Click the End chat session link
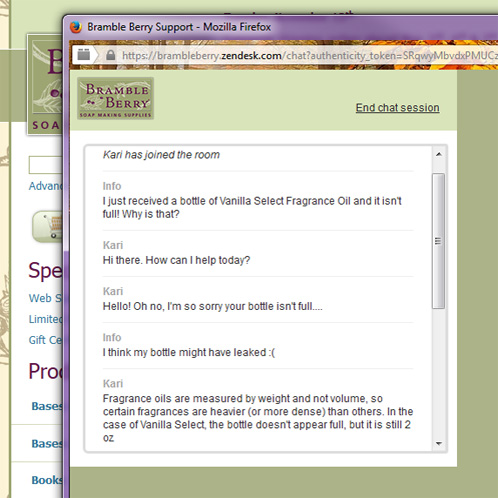The image size is (498, 498). (x=397, y=108)
